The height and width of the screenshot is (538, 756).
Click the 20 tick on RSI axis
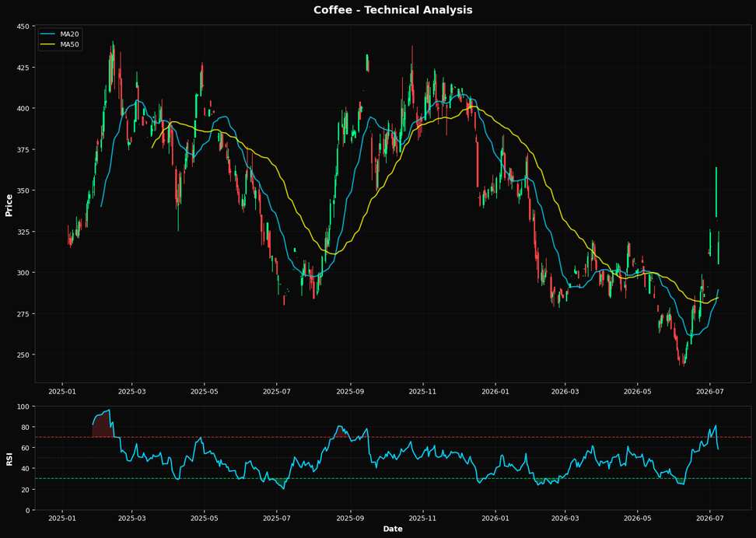pos(25,489)
